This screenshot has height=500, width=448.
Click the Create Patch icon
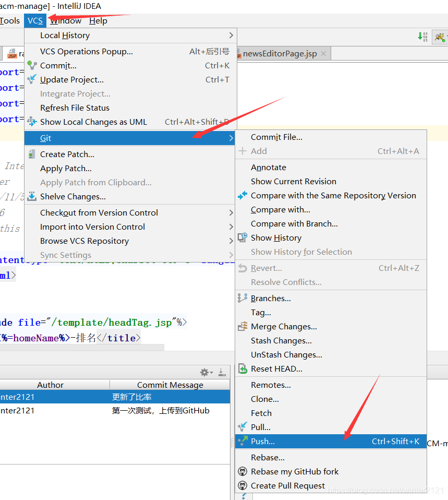[31, 154]
